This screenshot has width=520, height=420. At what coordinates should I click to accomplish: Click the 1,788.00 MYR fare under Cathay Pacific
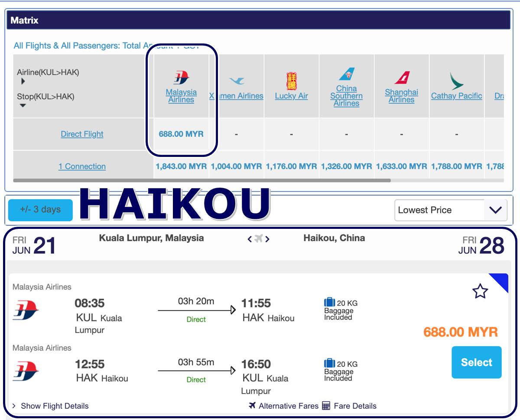point(457,166)
